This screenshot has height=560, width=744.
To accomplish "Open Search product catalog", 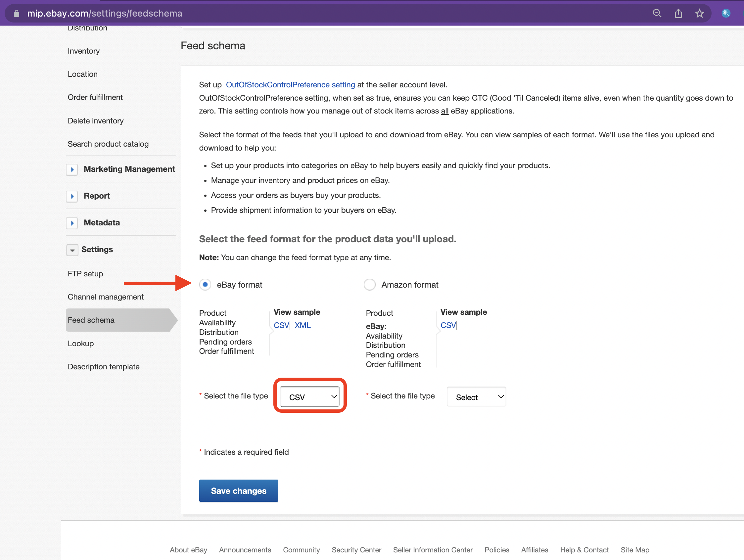I will pos(108,144).
